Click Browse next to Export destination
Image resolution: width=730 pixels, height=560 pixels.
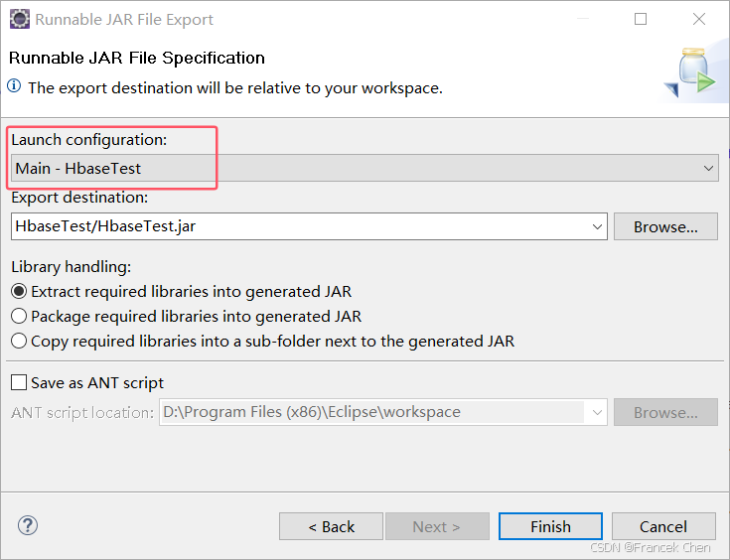664,226
